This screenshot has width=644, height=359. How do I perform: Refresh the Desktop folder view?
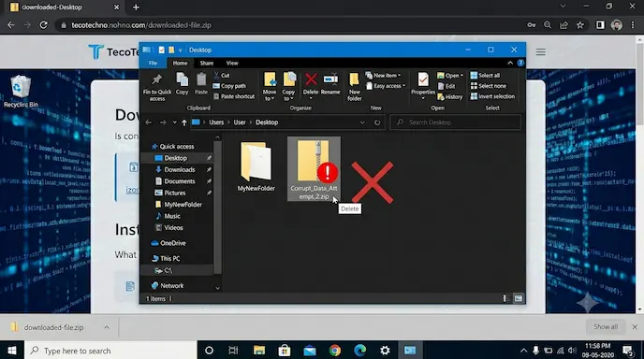click(377, 122)
